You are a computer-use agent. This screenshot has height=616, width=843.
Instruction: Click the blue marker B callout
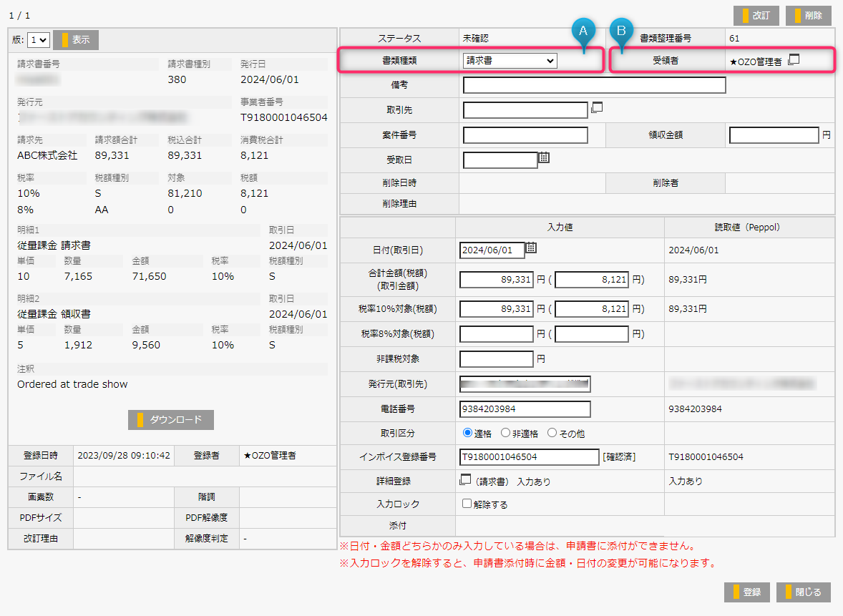621,31
